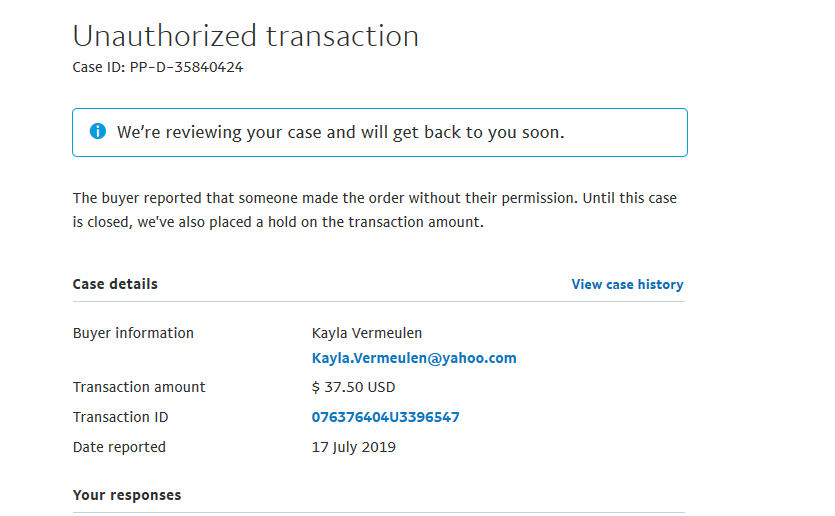Click the Your responses section heading
The image size is (835, 516).
[127, 495]
